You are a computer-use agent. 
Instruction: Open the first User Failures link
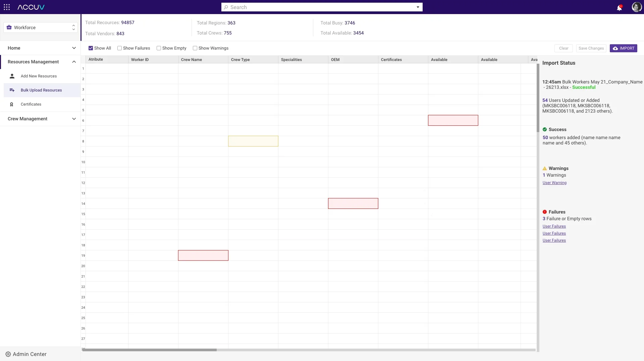(554, 226)
